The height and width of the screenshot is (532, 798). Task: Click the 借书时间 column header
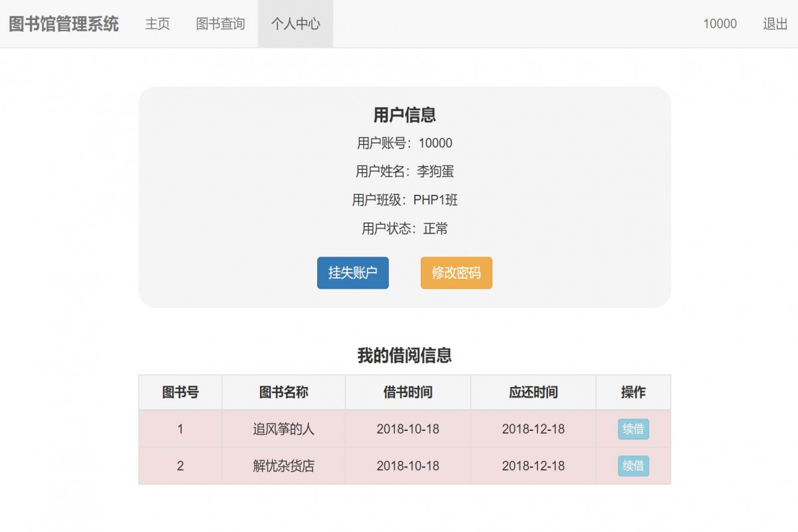406,392
